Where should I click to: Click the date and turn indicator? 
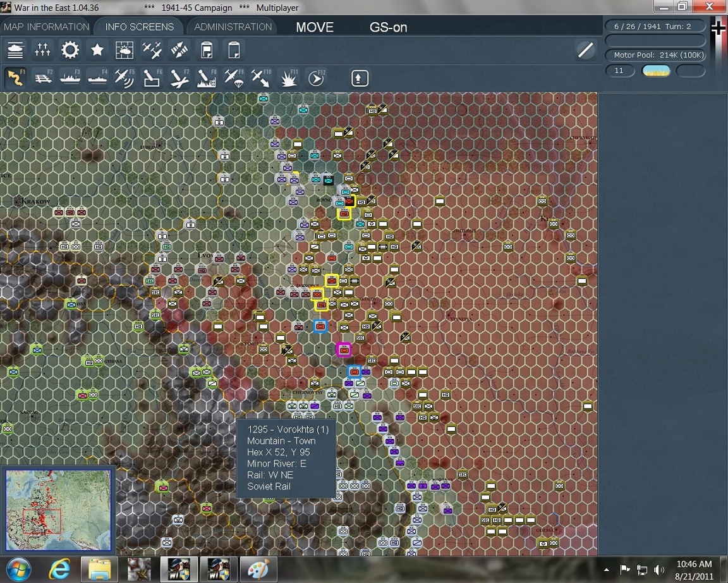(x=655, y=27)
